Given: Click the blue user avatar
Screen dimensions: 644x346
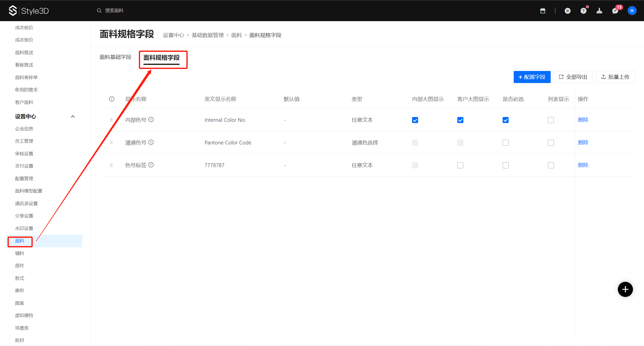Looking at the screenshot, I should click(632, 11).
